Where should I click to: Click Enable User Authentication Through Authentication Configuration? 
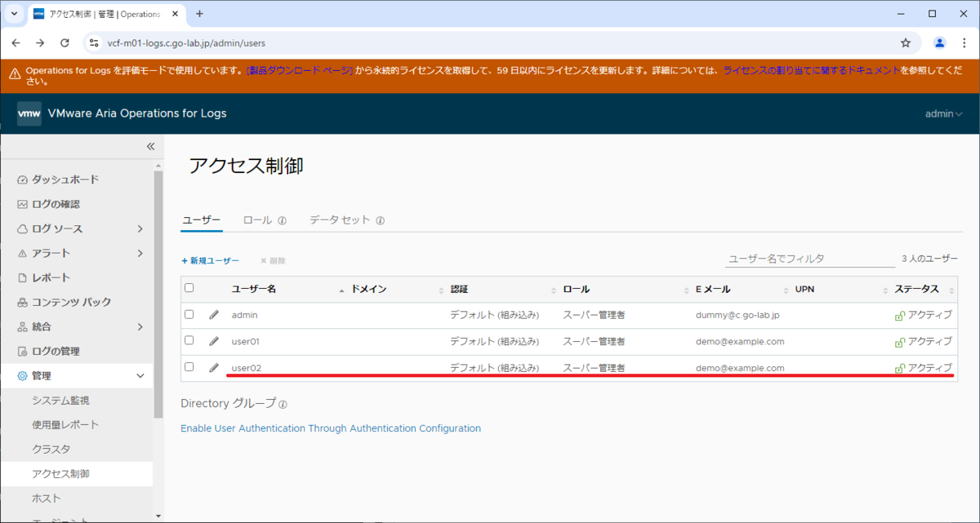coord(331,428)
